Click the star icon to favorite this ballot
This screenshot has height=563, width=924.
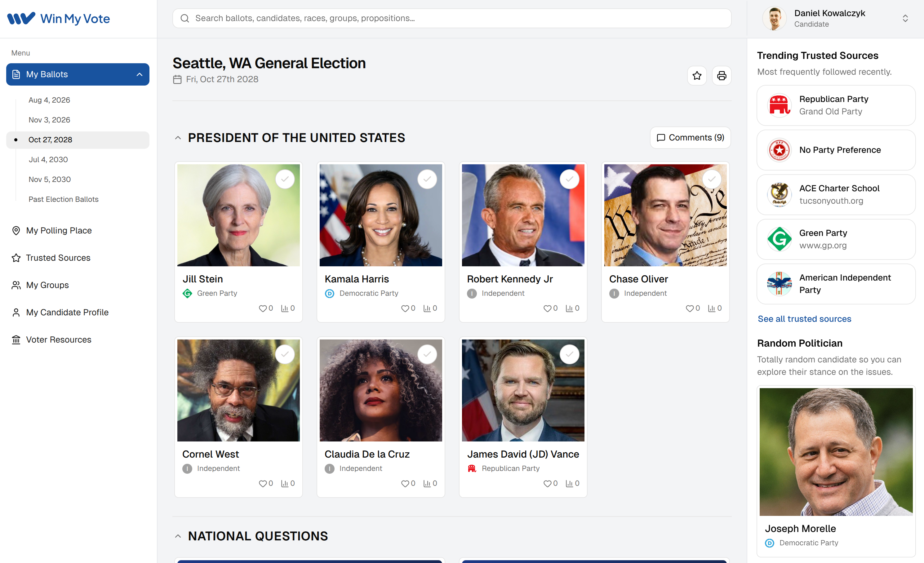697,76
